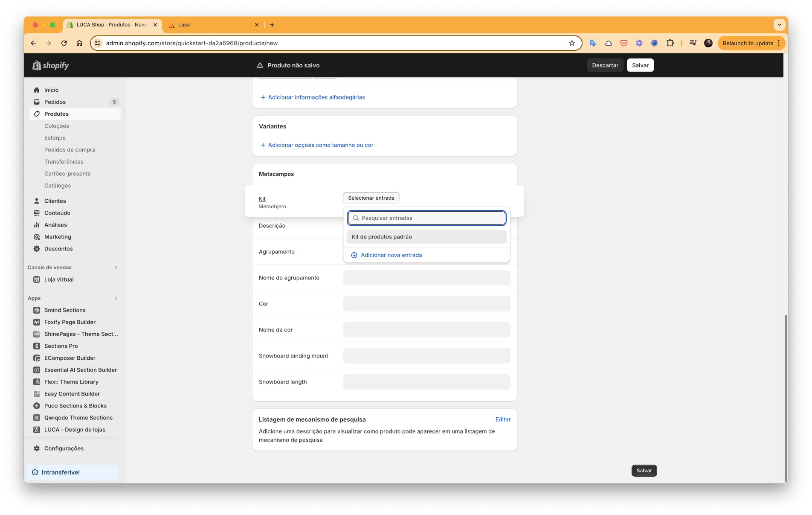
Task: Open Análises from the sidebar
Action: click(55, 225)
